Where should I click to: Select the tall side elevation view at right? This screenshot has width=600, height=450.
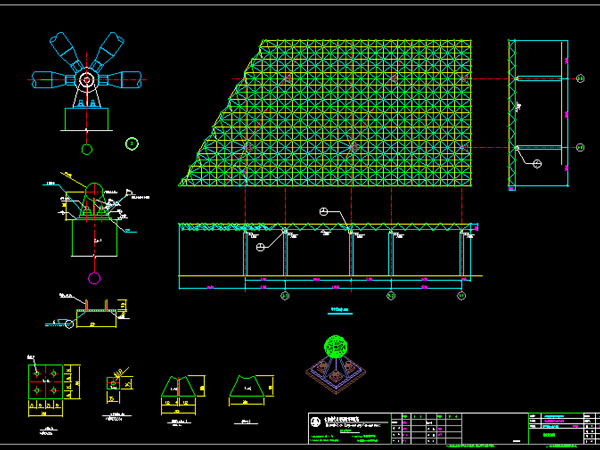click(x=539, y=115)
